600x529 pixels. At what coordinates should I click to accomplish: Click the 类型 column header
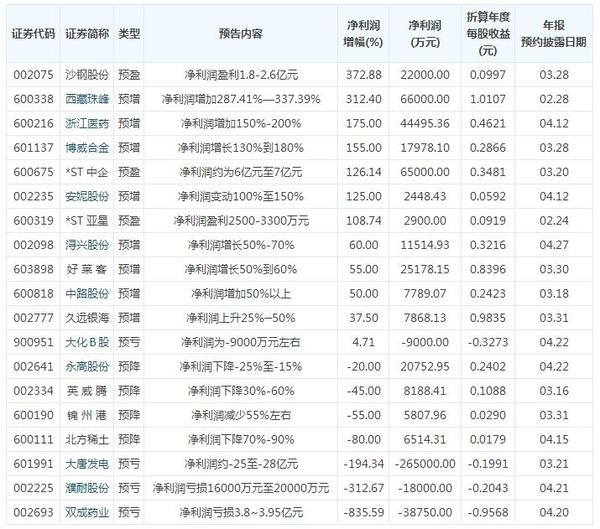[x=129, y=34]
